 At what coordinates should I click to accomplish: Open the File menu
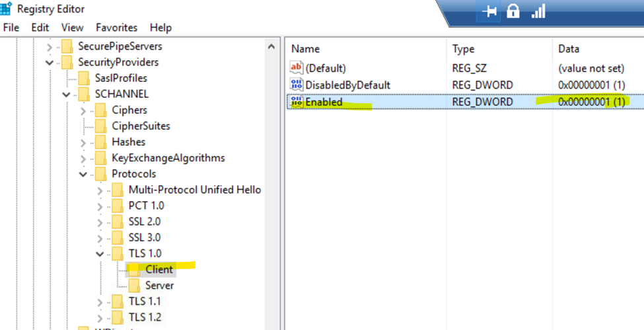[x=11, y=28]
